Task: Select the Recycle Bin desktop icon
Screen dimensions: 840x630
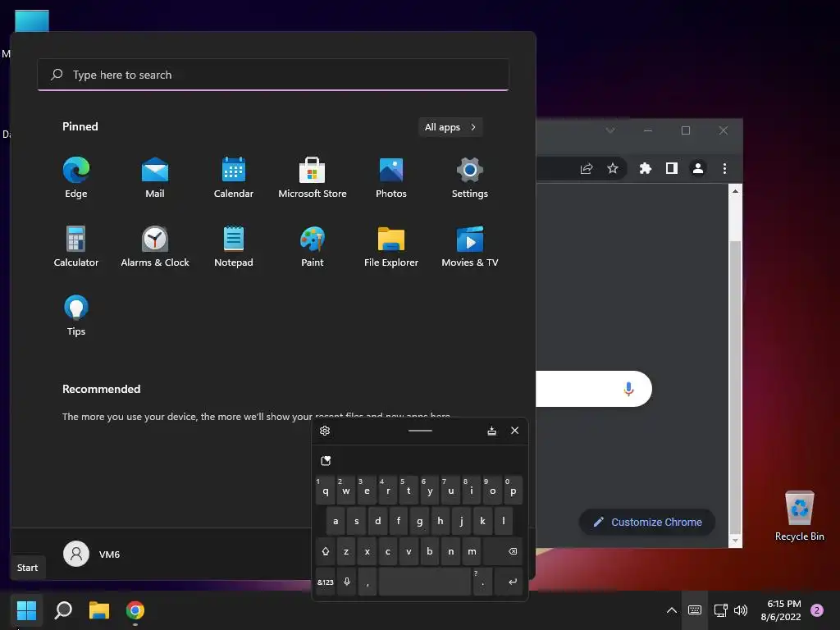Action: (x=799, y=516)
